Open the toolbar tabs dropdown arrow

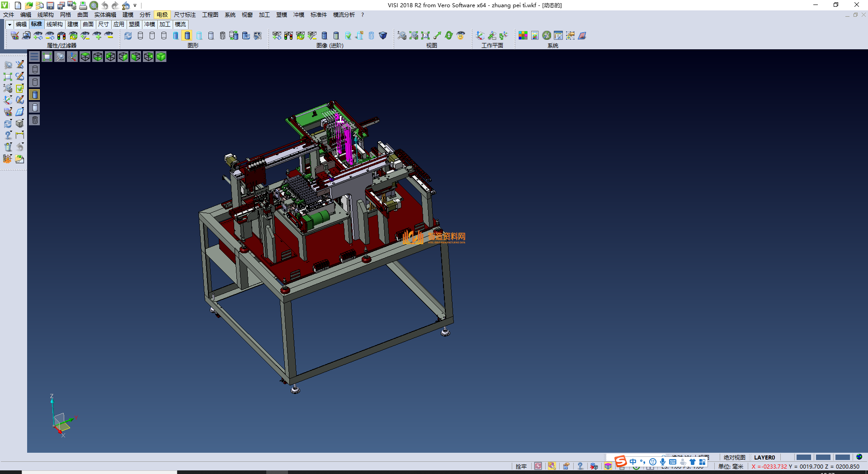[x=9, y=24]
